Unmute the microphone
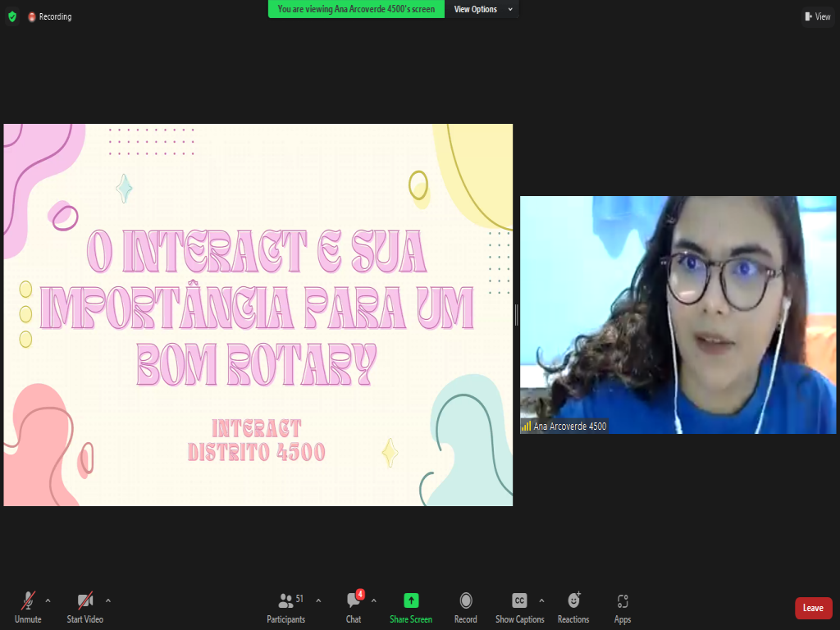The height and width of the screenshot is (630, 840). tap(28, 606)
